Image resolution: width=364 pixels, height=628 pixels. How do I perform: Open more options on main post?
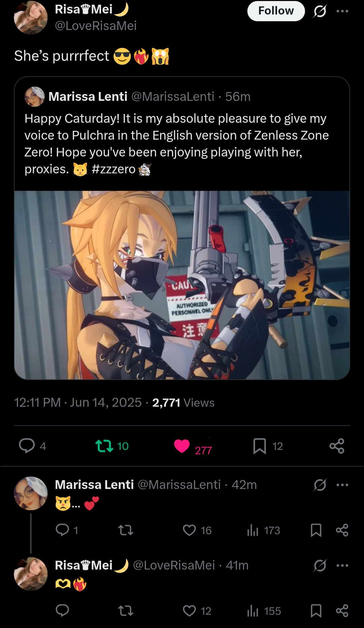click(342, 11)
